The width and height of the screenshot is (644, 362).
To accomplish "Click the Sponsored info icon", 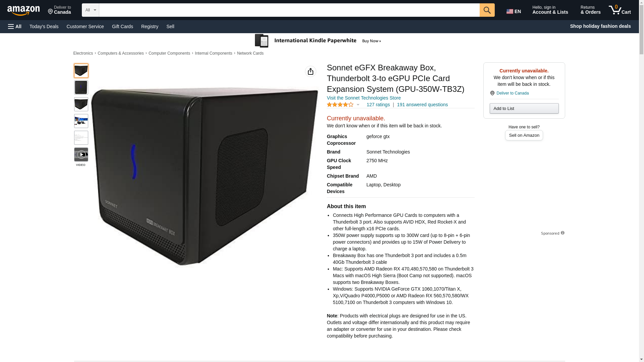I will tap(562, 233).
